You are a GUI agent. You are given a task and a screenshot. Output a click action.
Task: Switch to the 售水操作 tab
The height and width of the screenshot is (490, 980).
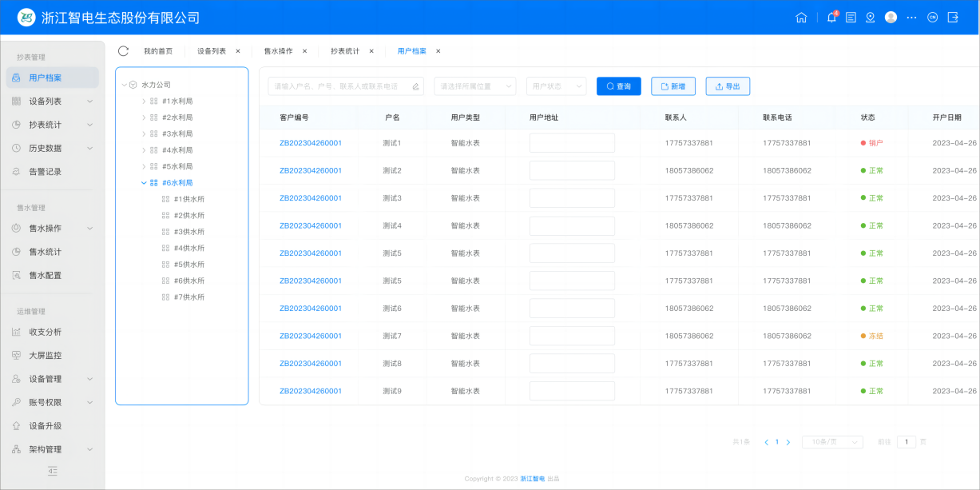coord(278,51)
